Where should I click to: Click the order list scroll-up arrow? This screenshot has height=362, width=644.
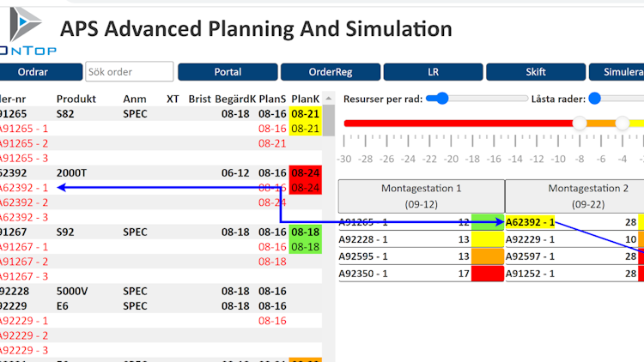pos(329,99)
